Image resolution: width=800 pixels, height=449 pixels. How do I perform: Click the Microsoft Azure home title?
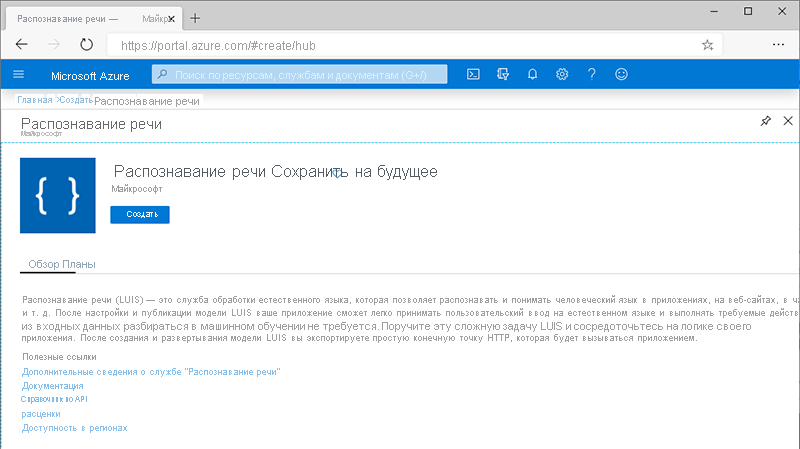(90, 76)
